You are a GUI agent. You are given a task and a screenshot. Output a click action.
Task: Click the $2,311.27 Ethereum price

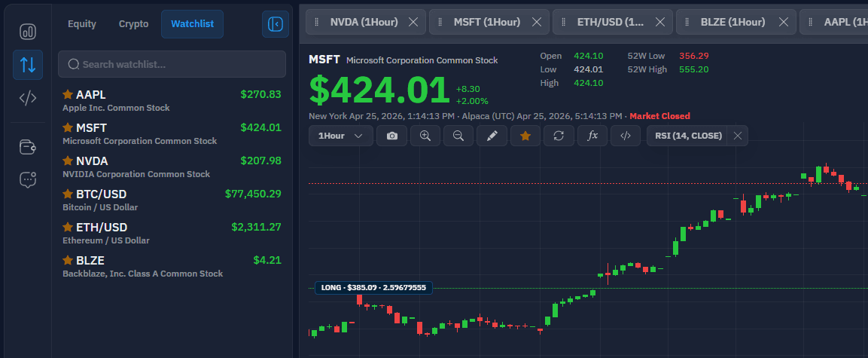[x=256, y=227]
